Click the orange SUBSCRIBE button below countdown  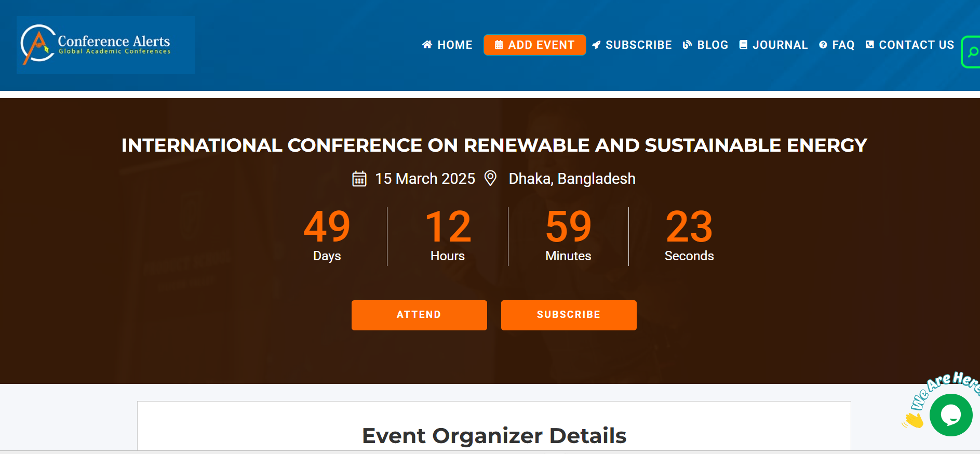click(x=569, y=315)
